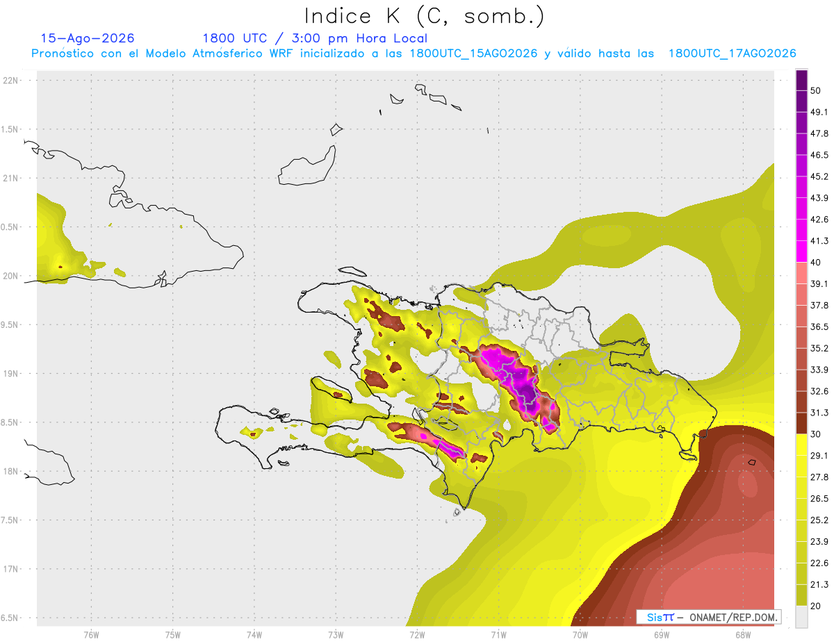834x644 pixels.
Task: Click the "40" colorbar label
Action: click(816, 263)
